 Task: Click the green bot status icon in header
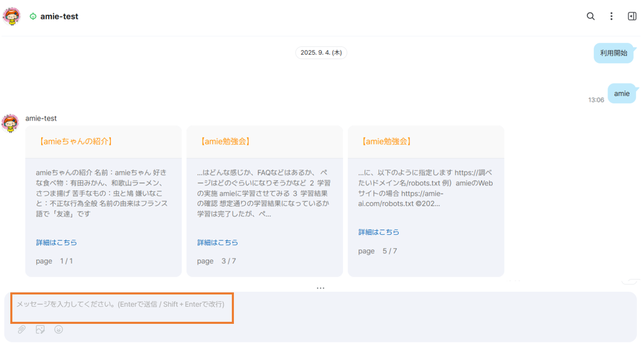pyautogui.click(x=33, y=17)
